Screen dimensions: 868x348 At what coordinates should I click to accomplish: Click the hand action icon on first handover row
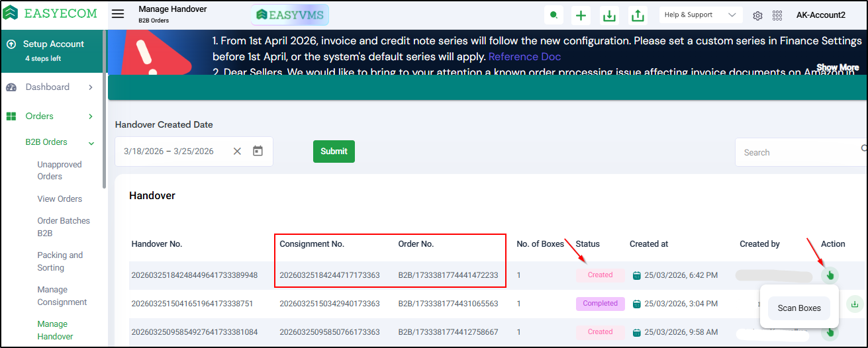point(830,275)
